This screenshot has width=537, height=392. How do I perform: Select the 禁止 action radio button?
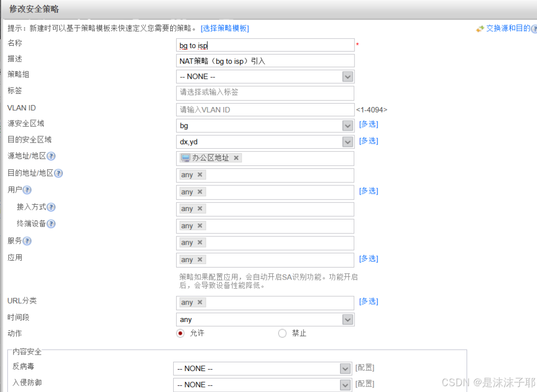[282, 333]
